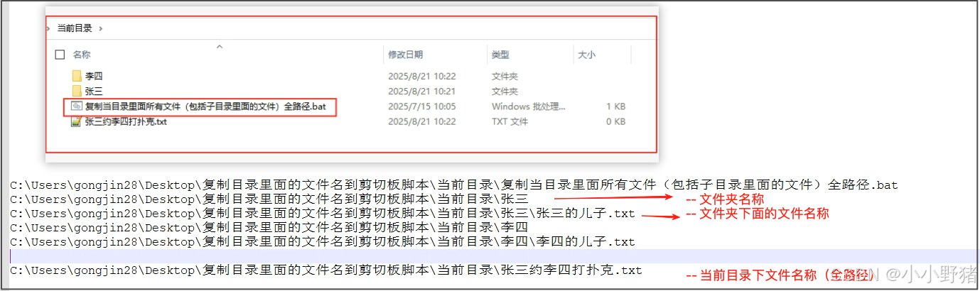
Task: Click the output line ending 当前目录\李四
Action: coord(269,228)
